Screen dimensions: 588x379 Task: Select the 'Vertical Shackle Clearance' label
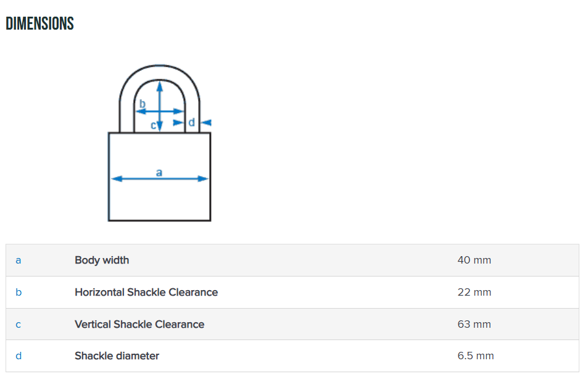139,325
